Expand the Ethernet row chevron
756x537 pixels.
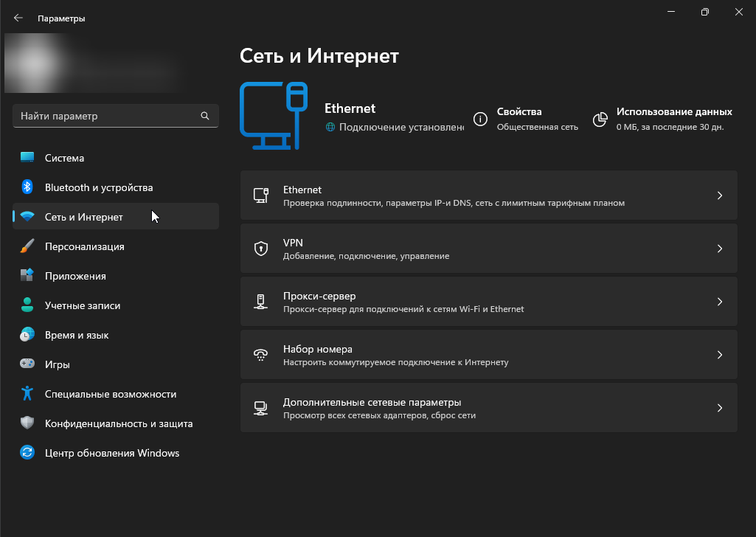coord(720,195)
